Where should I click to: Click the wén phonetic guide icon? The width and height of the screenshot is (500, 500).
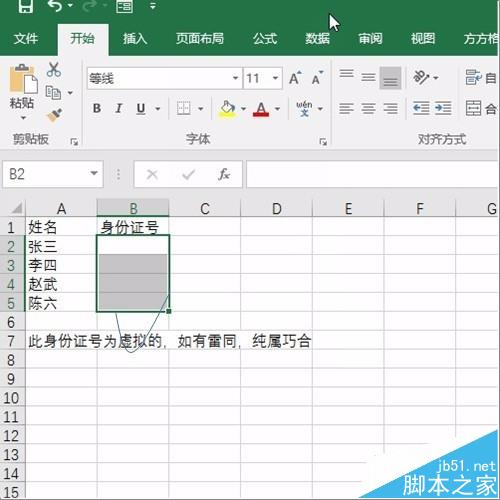point(304,109)
